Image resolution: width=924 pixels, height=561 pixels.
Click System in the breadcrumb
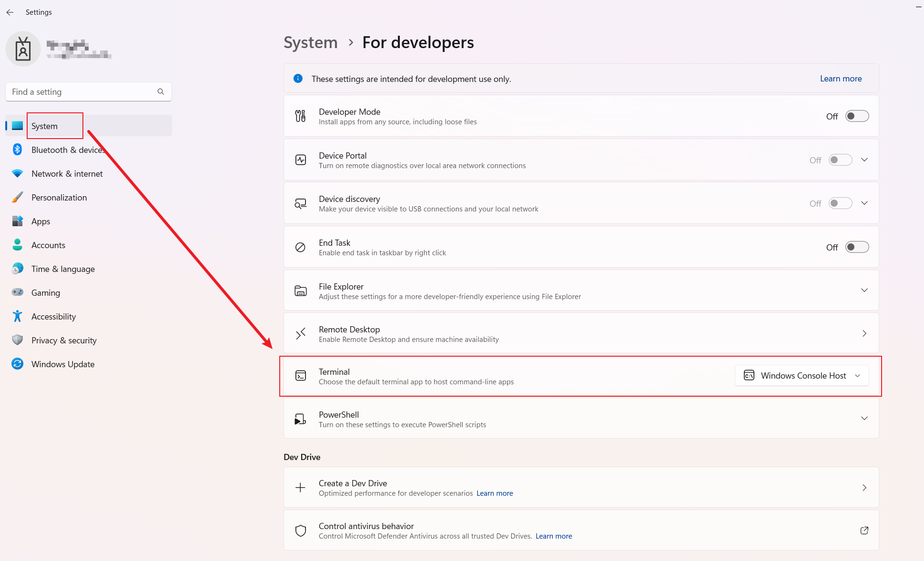tap(310, 42)
